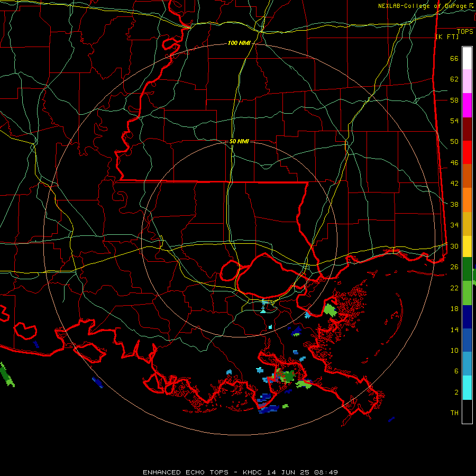
Task: Click the bright orange legend swatch
Action: [x=467, y=200]
